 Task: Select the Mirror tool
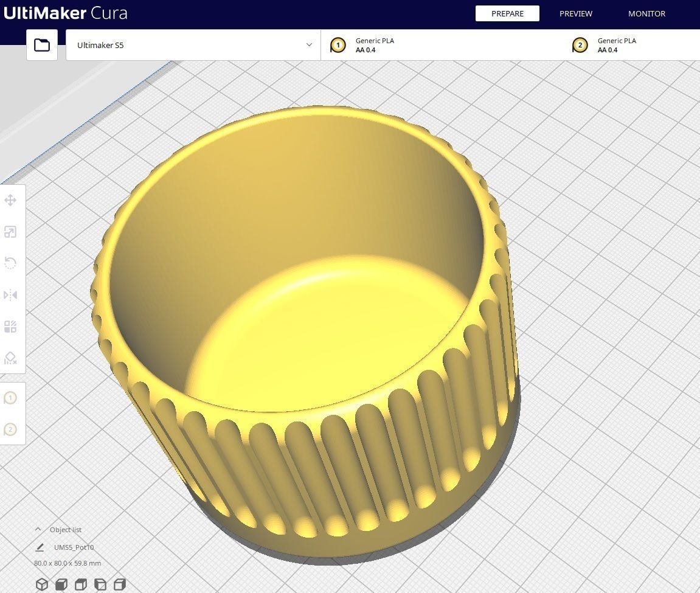10,295
